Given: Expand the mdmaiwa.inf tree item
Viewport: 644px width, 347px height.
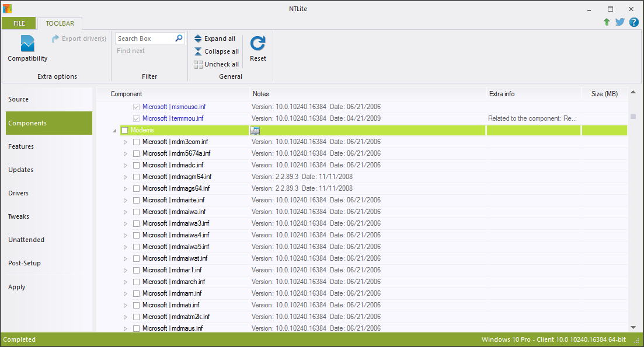Looking at the screenshot, I should 125,212.
